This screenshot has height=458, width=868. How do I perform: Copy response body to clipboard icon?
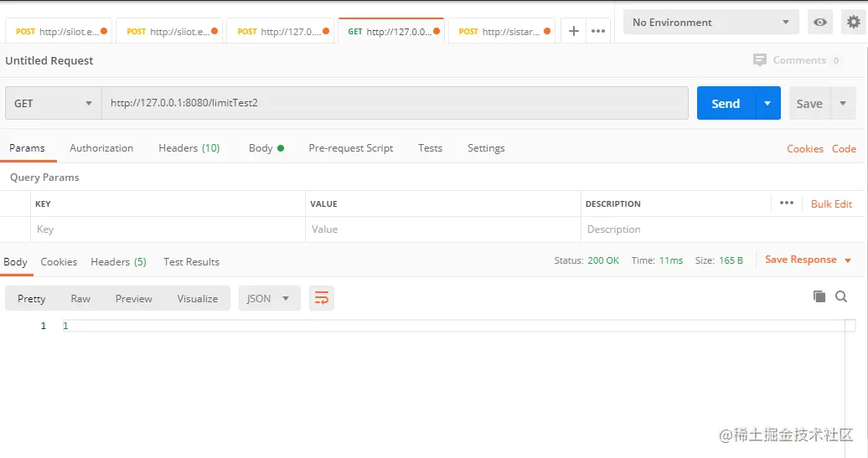click(819, 296)
